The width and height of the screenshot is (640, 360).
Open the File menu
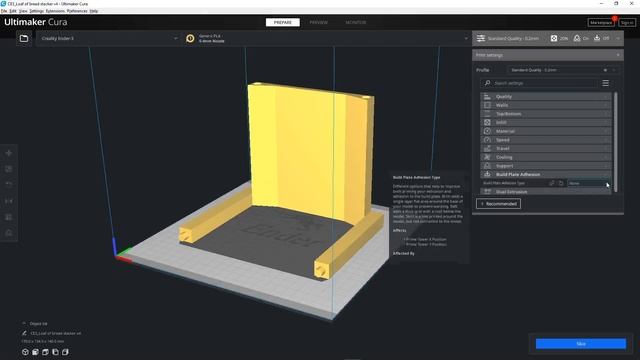[x=4, y=11]
